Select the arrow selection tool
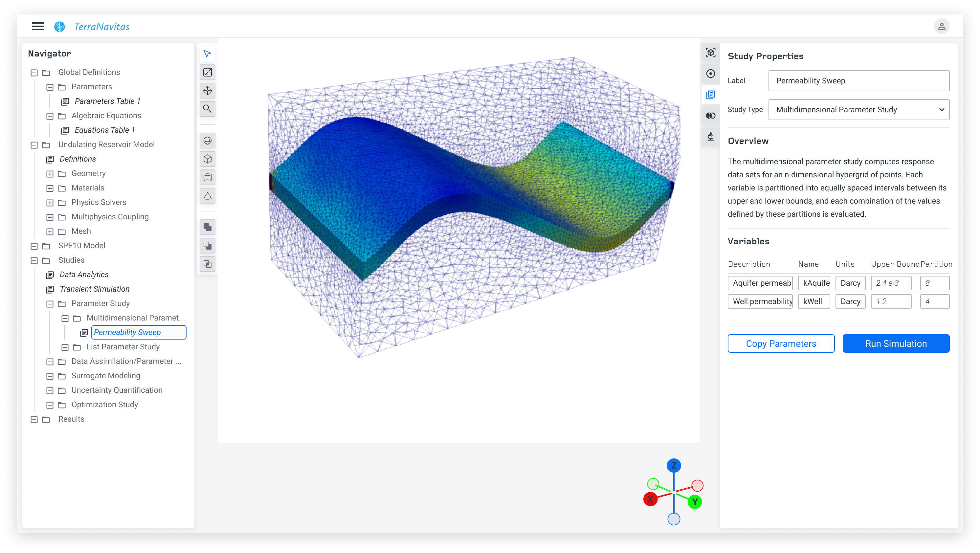The width and height of the screenshot is (980, 553). [207, 54]
